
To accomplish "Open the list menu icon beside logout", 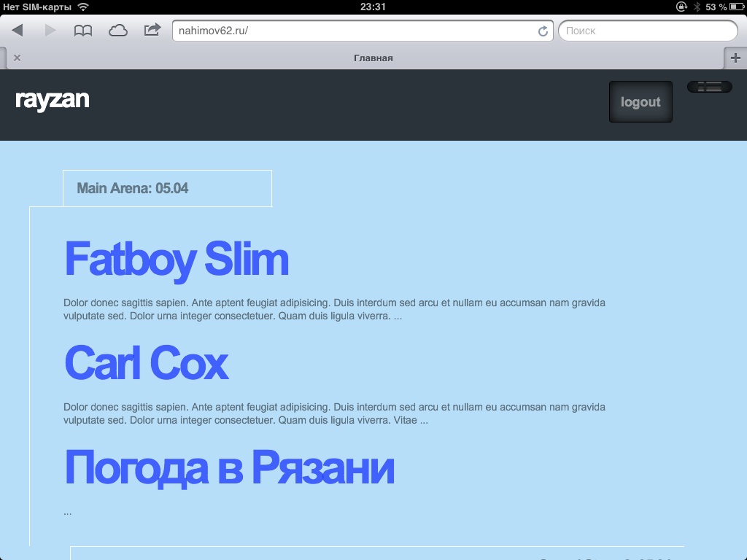I will (709, 87).
